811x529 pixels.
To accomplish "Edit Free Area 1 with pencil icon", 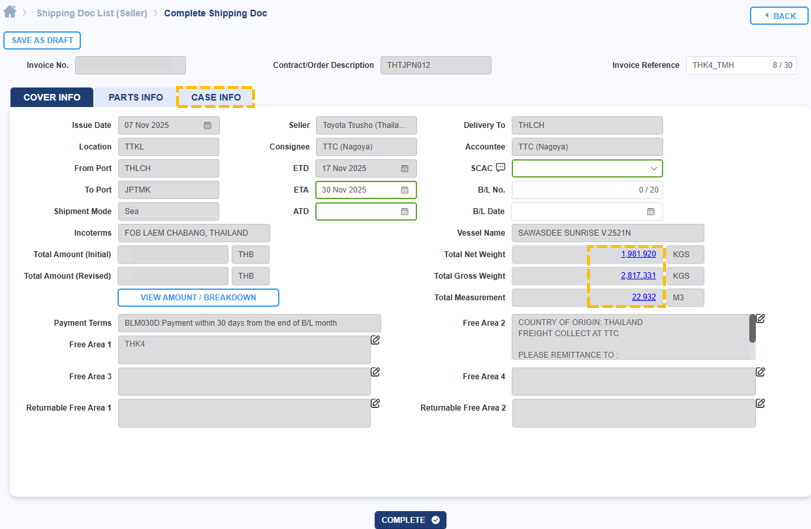I will coord(375,340).
